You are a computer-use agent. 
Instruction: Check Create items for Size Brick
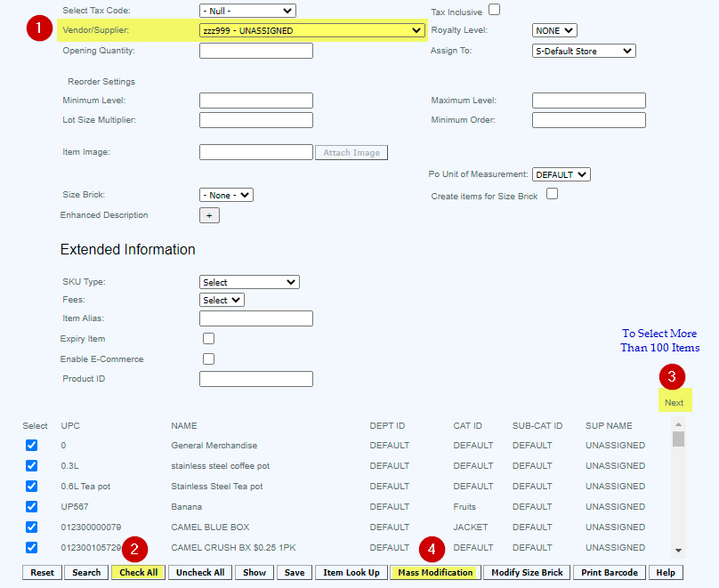pos(552,194)
